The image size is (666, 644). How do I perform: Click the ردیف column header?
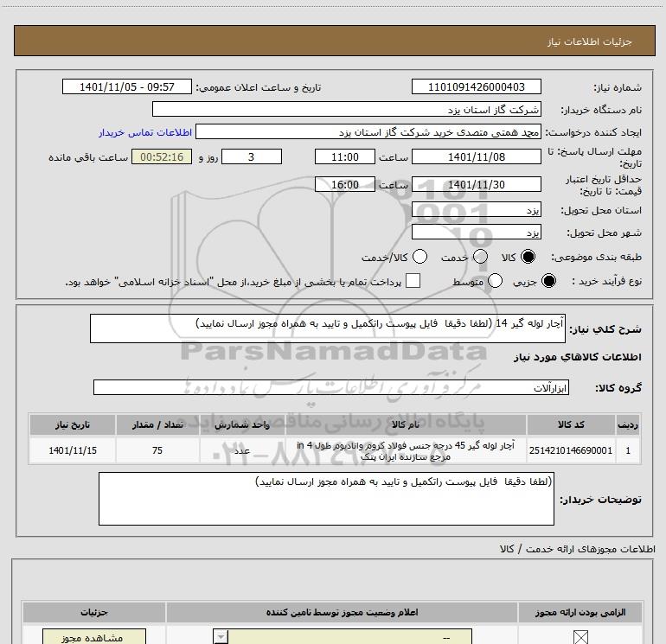628,424
